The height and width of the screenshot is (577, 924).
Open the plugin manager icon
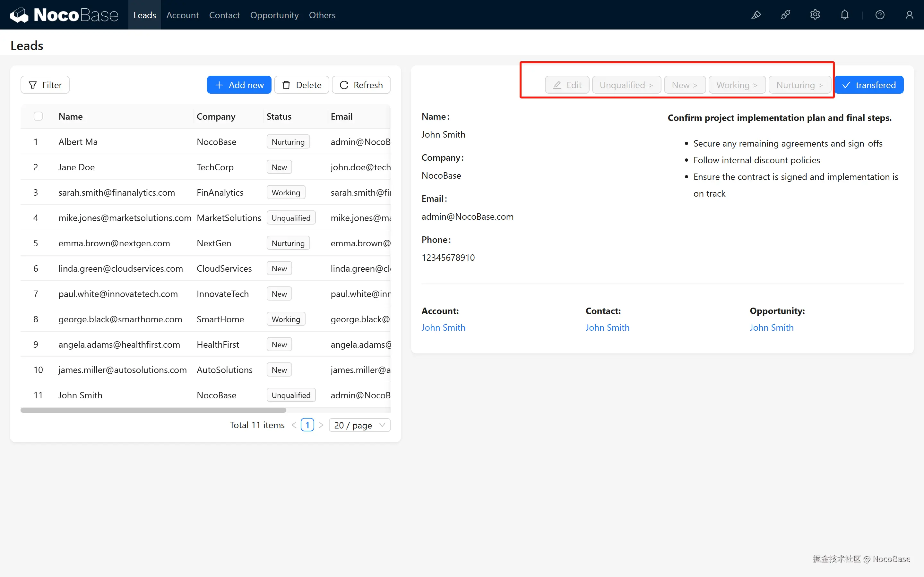coord(785,15)
